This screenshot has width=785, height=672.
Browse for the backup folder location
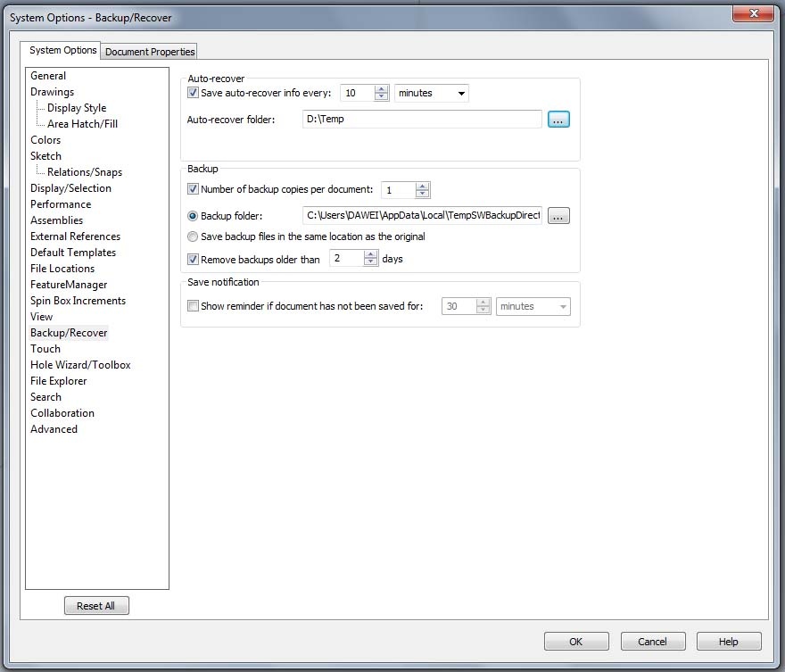558,216
